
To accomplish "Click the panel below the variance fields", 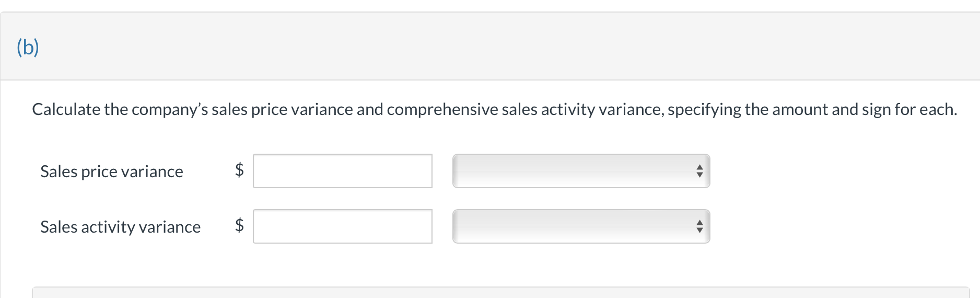I will 500,293.
